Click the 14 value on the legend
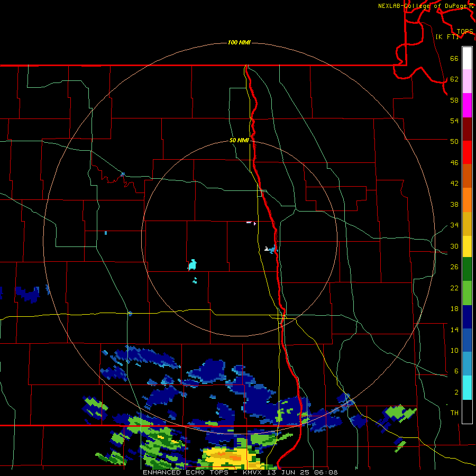Screen dimensions: 476x476 [x=454, y=329]
